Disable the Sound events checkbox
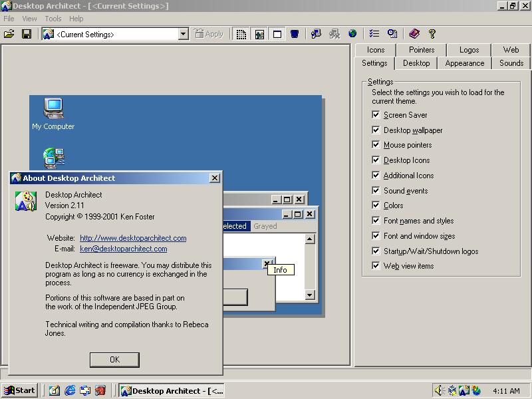The image size is (532, 399). 376,191
